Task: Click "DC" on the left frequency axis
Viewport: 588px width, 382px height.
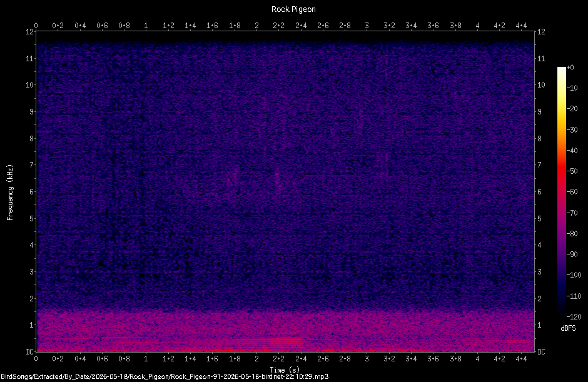Action: (x=30, y=351)
